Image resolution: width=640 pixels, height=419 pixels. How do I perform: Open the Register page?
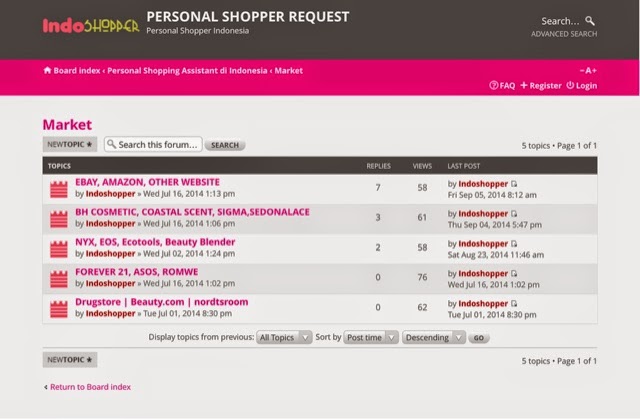point(545,86)
